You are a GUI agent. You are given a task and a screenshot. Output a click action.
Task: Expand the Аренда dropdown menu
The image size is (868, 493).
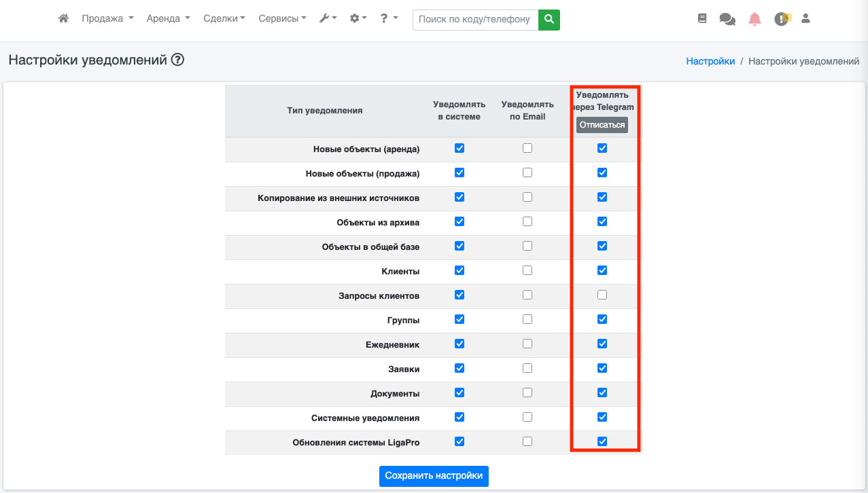click(x=168, y=19)
